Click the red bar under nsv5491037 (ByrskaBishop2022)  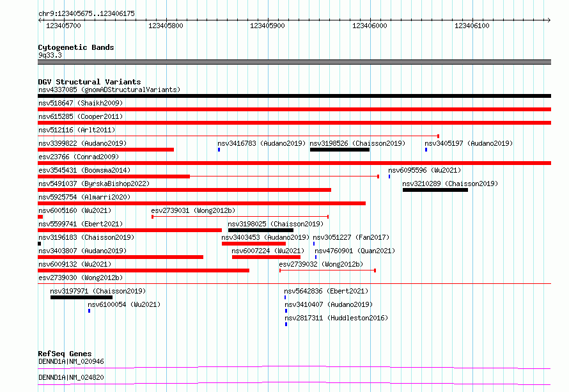tap(184, 190)
